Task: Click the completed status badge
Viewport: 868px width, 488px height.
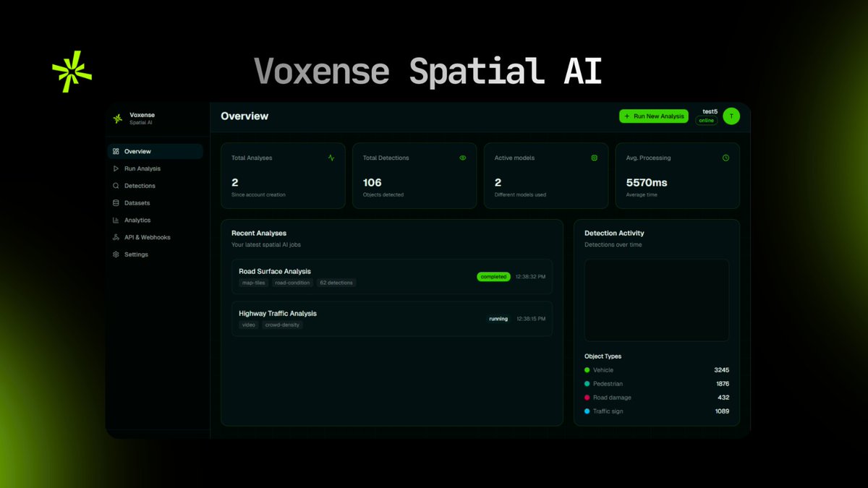Action: [x=493, y=276]
